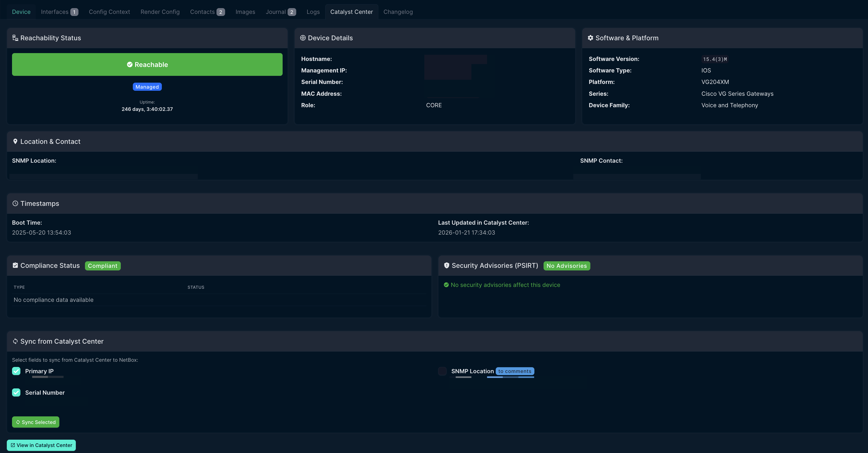
Task: Click the 'to comments' badge
Action: [x=515, y=371]
